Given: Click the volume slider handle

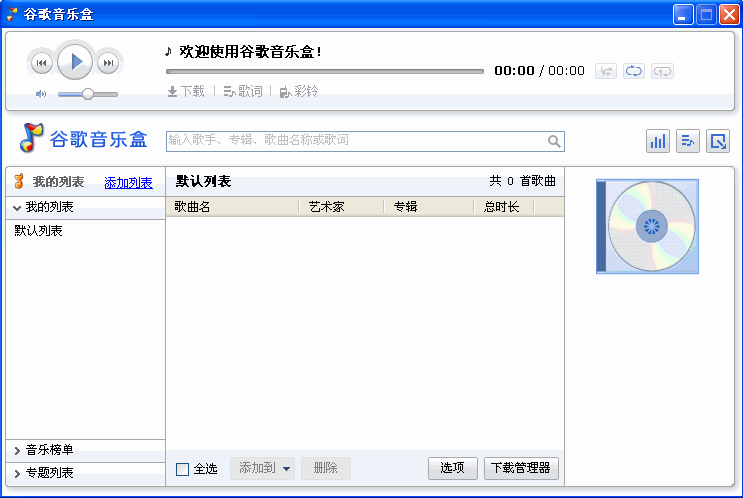Looking at the screenshot, I should 88,94.
